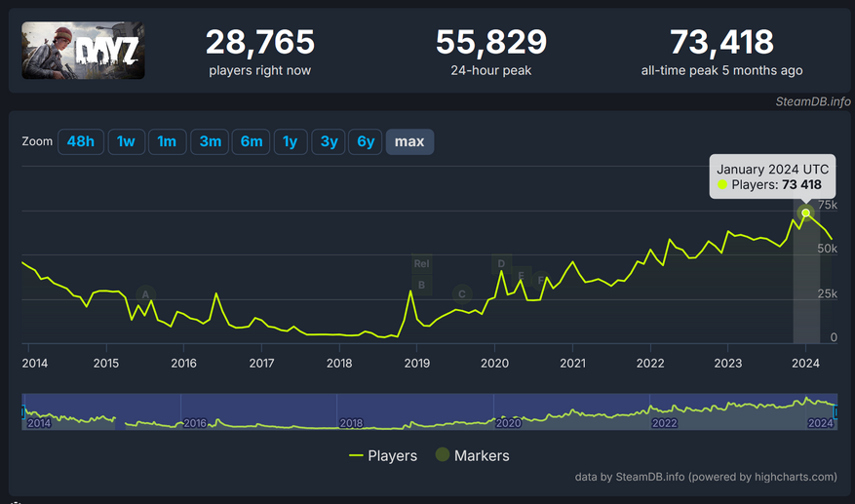This screenshot has width=855, height=504.
Task: Open the DayZ game thumbnail
Action: (x=83, y=50)
